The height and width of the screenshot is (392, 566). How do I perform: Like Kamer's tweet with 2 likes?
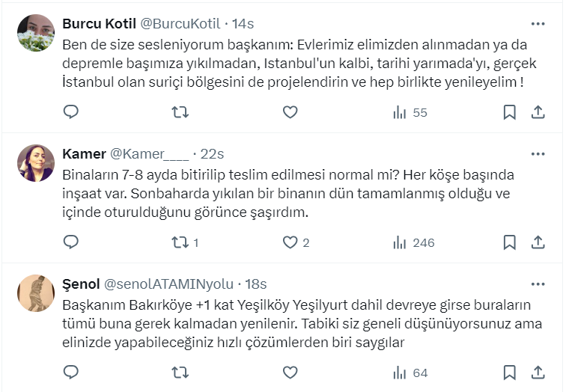coord(290,242)
